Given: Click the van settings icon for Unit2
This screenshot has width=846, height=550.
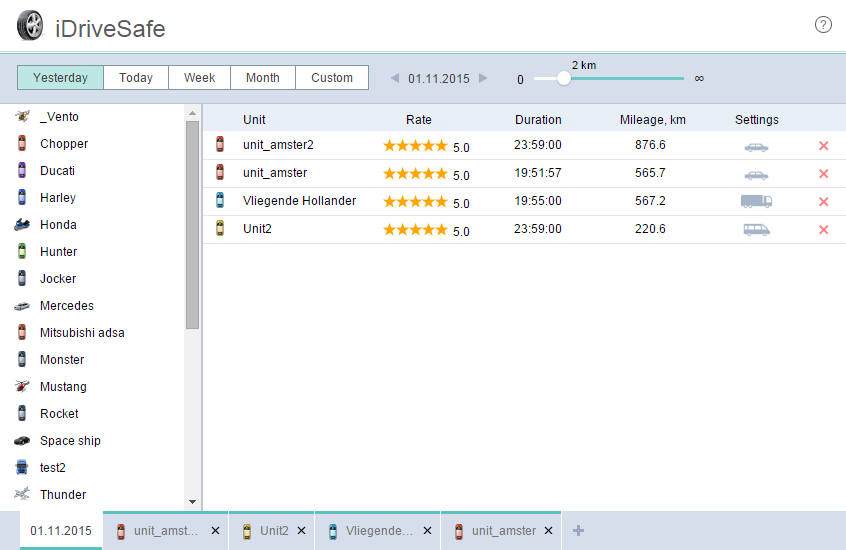Looking at the screenshot, I should pos(756,229).
